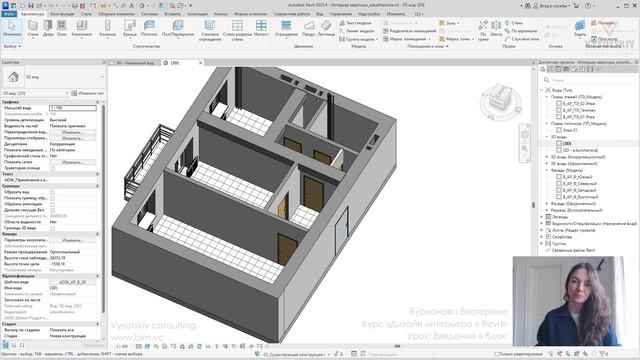640x360 pixels.
Task: Switch to the Системы ribbon tab
Action: tap(149, 14)
